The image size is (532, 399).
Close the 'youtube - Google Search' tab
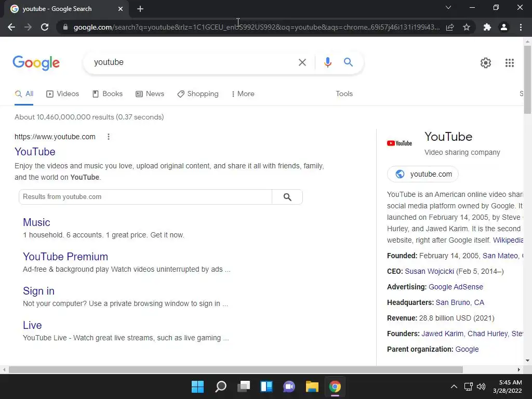tap(121, 9)
